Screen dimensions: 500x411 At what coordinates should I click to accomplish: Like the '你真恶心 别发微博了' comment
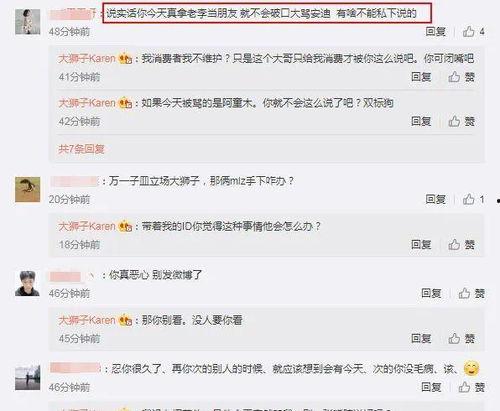coord(471,293)
